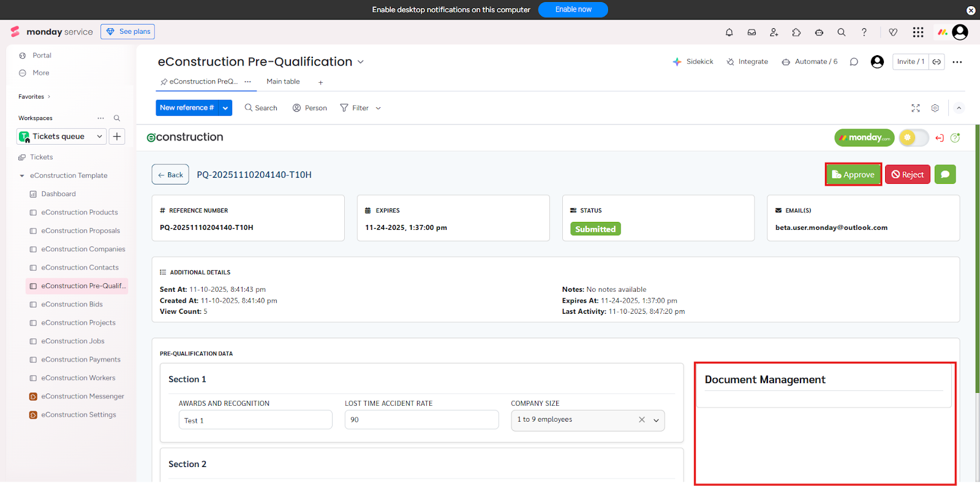Clear the Company Size selection
980x486 pixels.
[x=642, y=420]
